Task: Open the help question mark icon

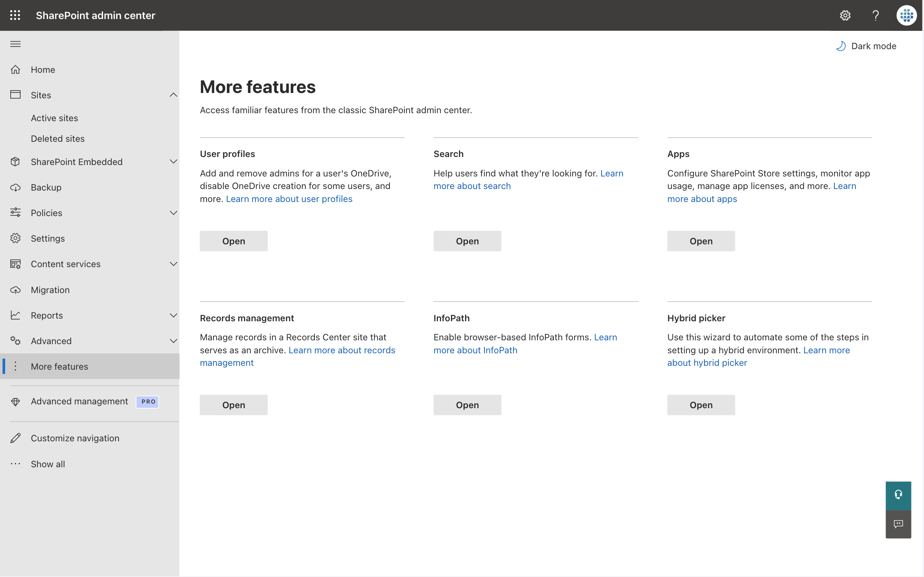Action: tap(876, 15)
